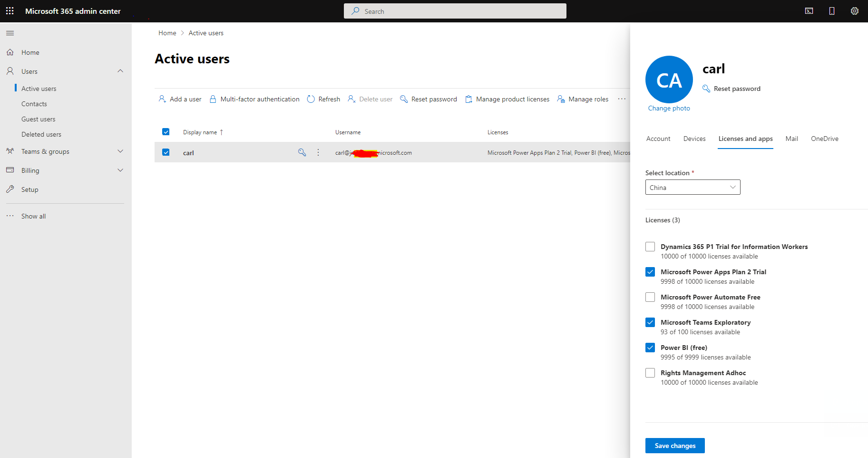868x458 pixels.
Task: Open Active users in sidebar
Action: pyautogui.click(x=39, y=89)
